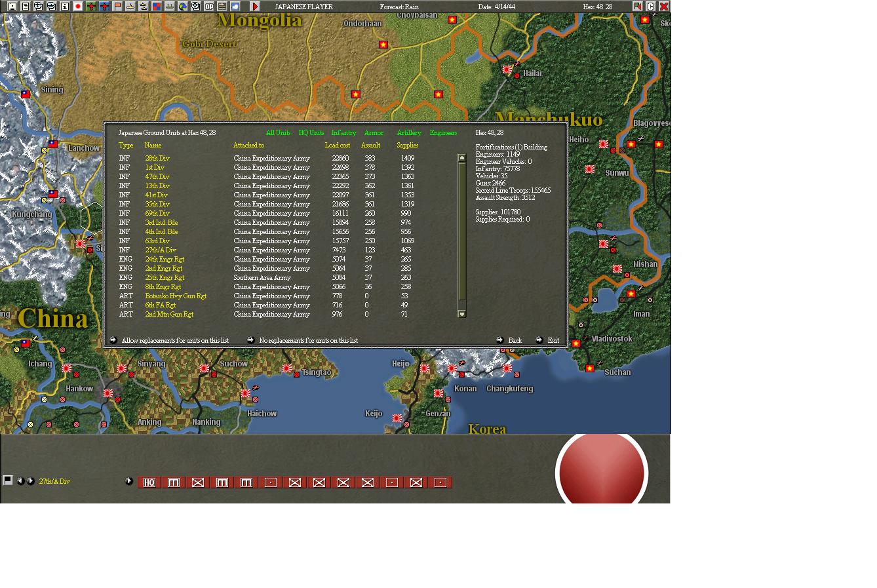
Task: Open the information 'i' toolbar icon
Action: (65, 7)
